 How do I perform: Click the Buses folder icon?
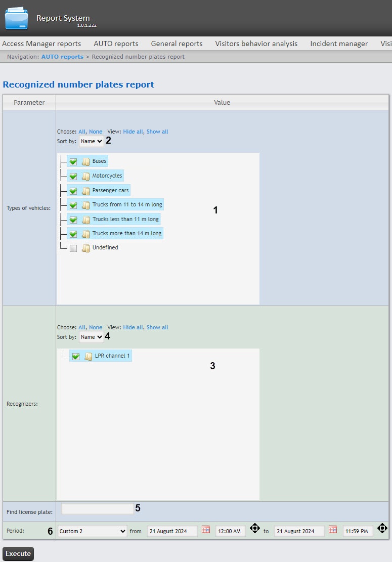pos(86,161)
